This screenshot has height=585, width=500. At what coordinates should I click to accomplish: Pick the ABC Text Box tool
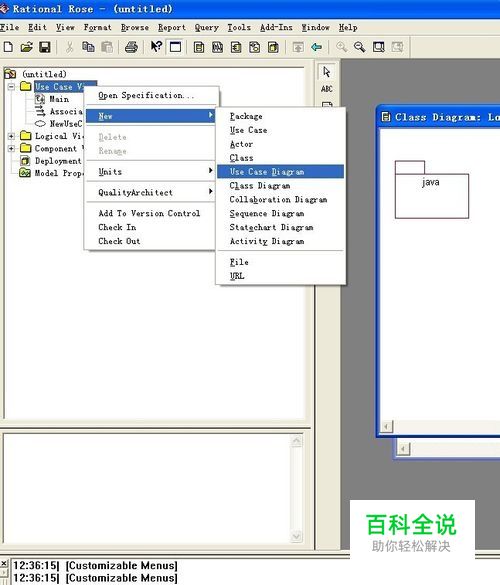327,89
